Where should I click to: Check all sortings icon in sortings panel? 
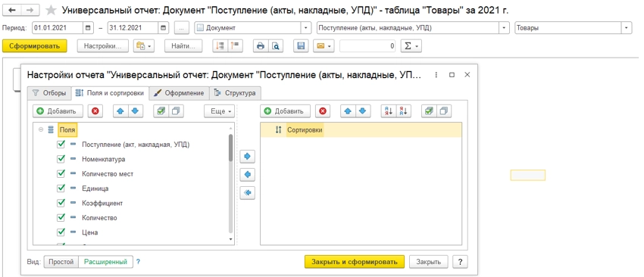tap(429, 111)
